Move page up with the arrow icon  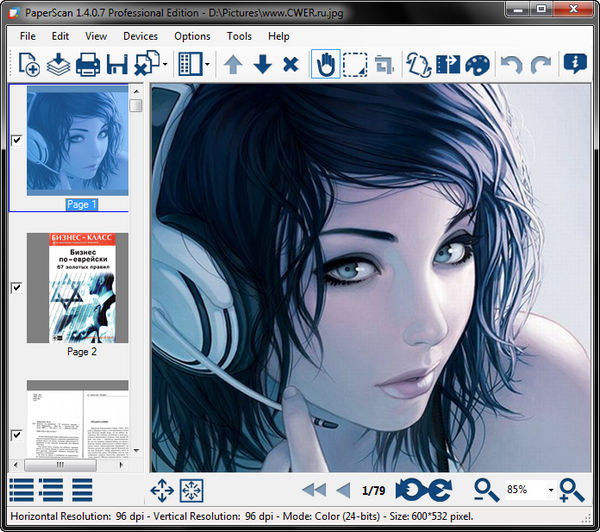point(233,64)
